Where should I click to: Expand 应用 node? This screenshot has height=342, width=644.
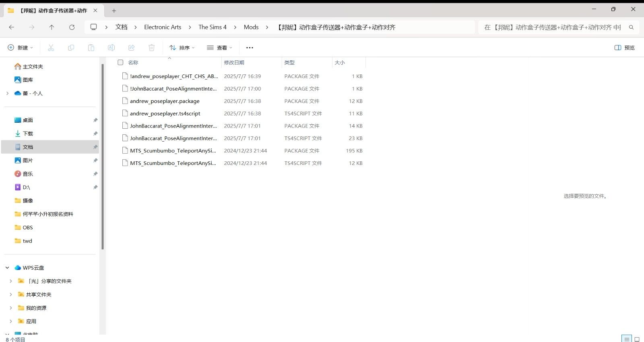pos(11,321)
